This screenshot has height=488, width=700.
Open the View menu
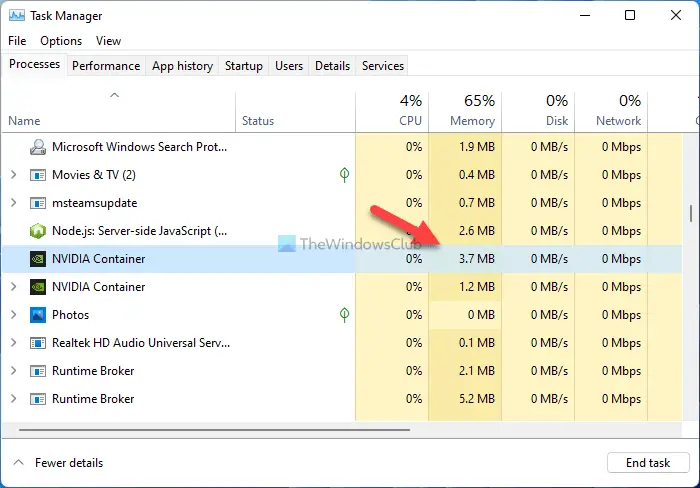(x=108, y=41)
